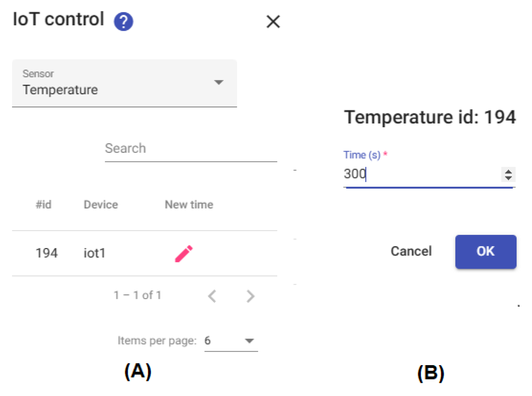This screenshot has width=532, height=396.
Task: Expand the Sensor dropdown arrow
Action: coord(218,82)
